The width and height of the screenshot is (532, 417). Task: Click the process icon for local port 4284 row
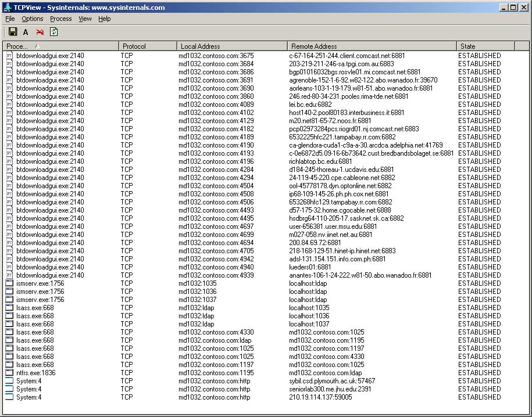pos(9,170)
